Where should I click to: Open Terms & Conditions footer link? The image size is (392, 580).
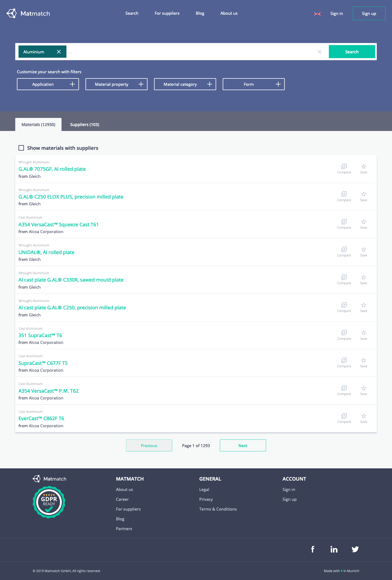218,509
